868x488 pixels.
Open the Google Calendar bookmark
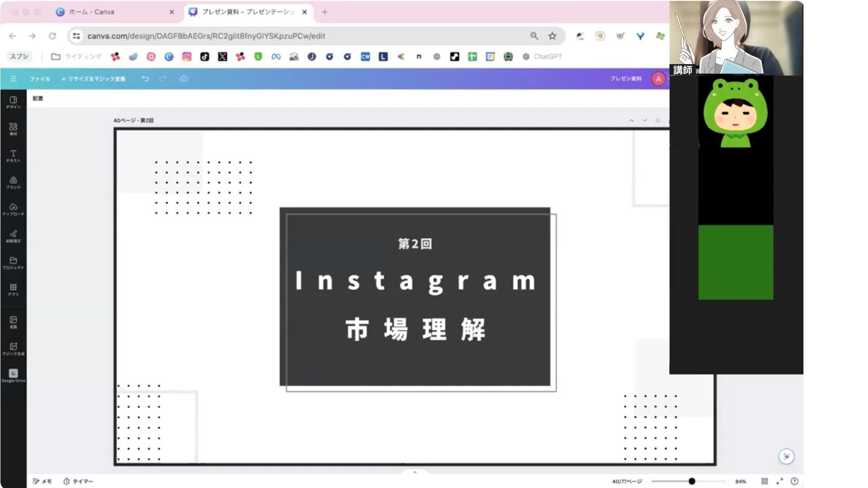pos(490,56)
